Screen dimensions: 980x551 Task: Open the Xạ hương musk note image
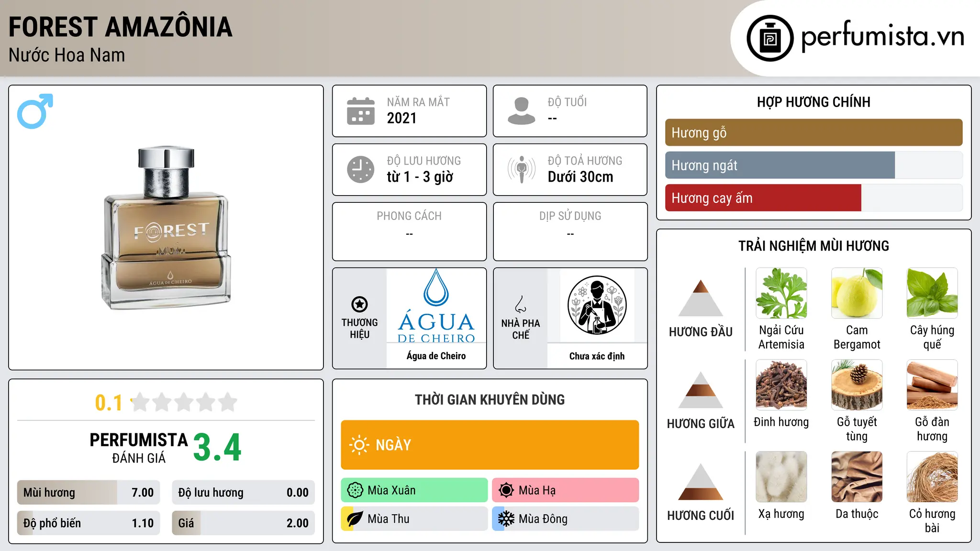pyautogui.click(x=781, y=477)
